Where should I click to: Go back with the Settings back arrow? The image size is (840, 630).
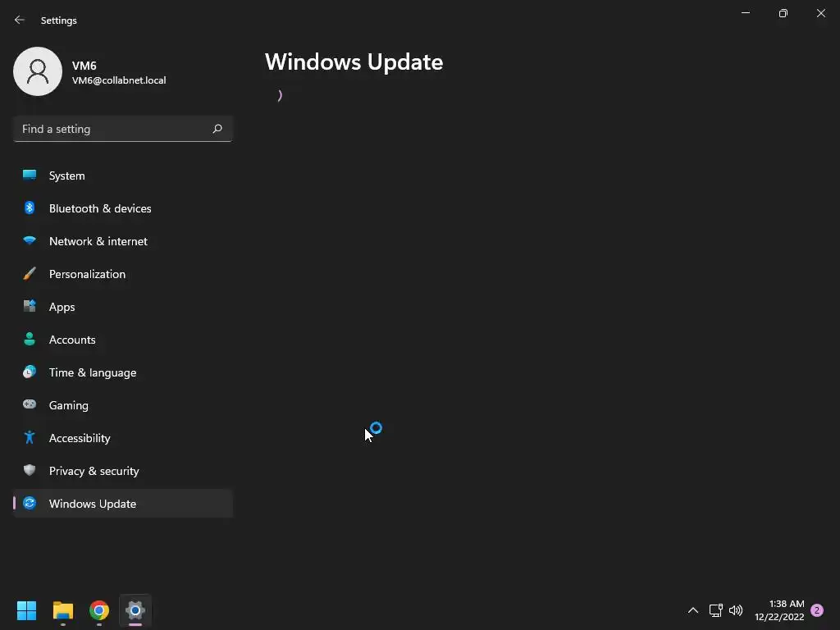click(x=20, y=20)
